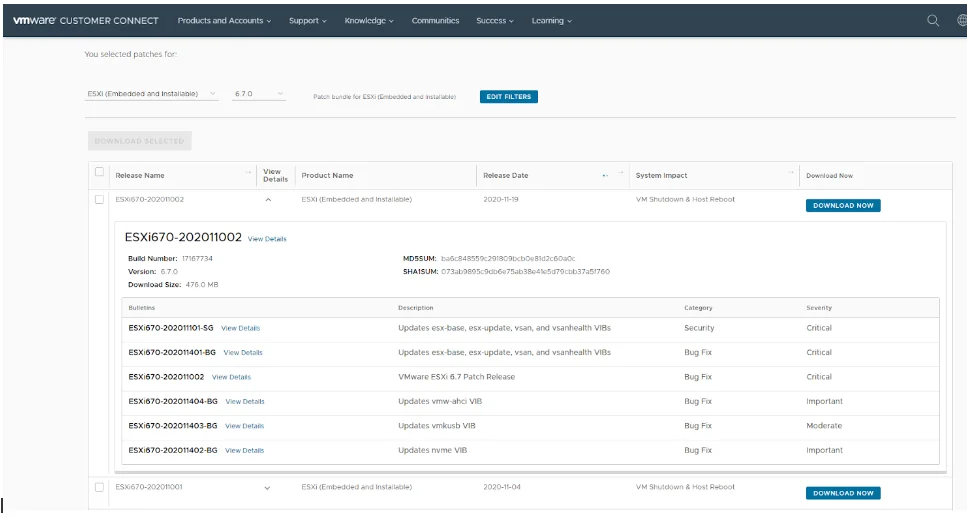Click the Release Name column header
The height and width of the screenshot is (519, 967).
[140, 176]
